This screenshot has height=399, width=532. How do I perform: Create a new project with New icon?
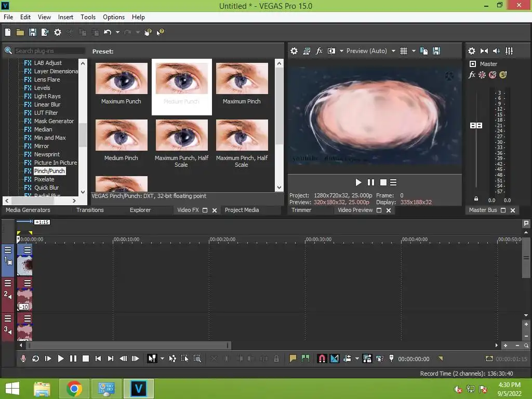coord(8,32)
